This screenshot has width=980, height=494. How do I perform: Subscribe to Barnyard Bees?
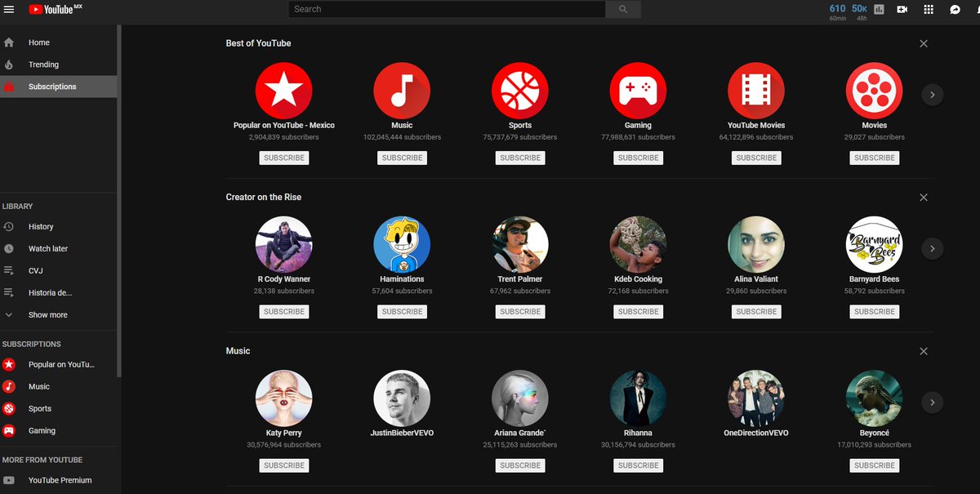(874, 311)
